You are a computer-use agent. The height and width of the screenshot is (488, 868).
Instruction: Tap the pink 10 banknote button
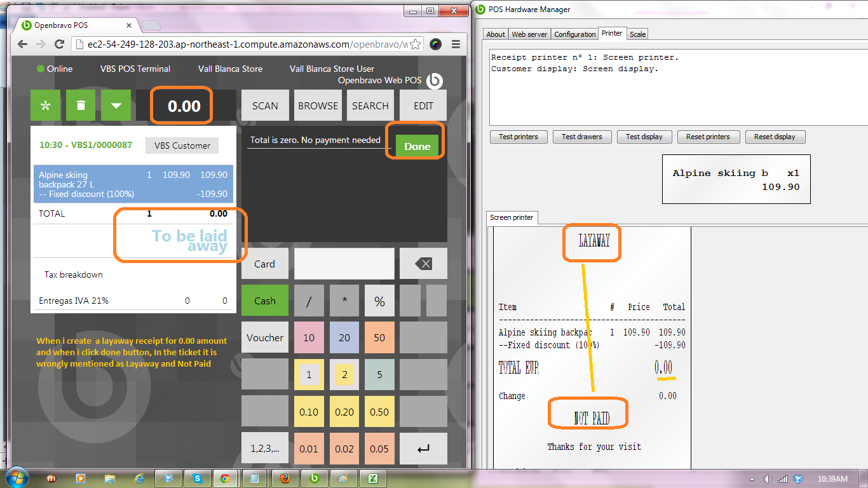[x=309, y=337]
